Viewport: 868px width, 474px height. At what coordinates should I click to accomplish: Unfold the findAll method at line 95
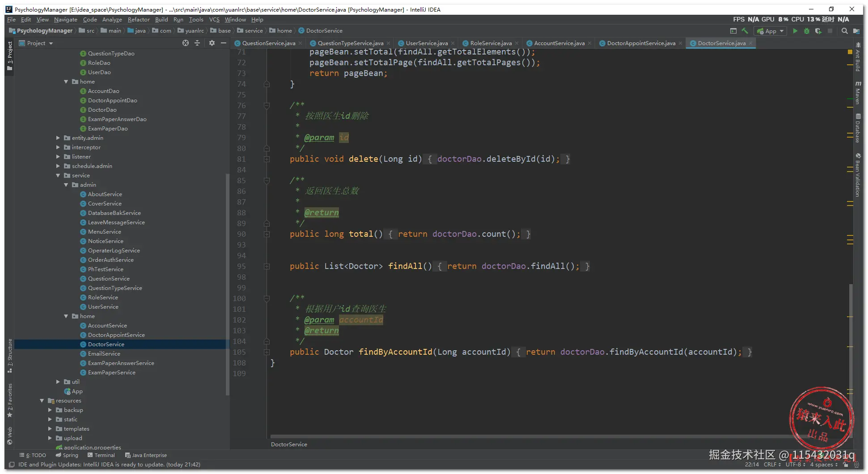click(267, 266)
